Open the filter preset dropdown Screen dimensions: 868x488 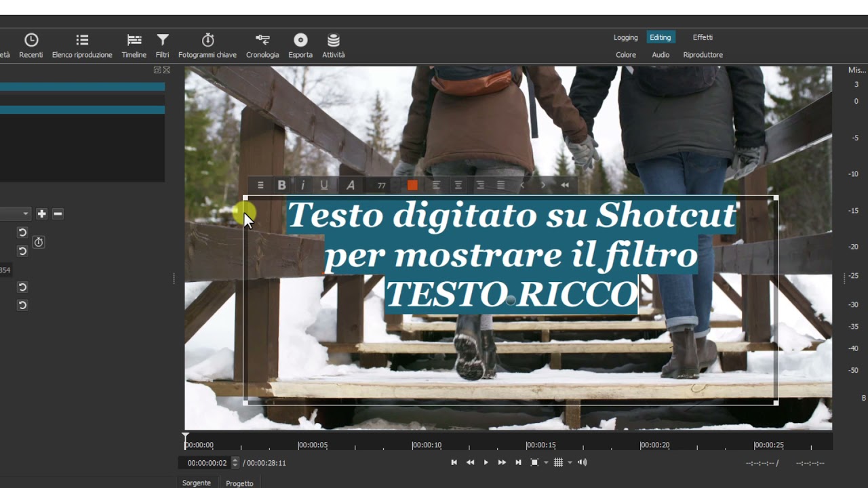coord(15,213)
